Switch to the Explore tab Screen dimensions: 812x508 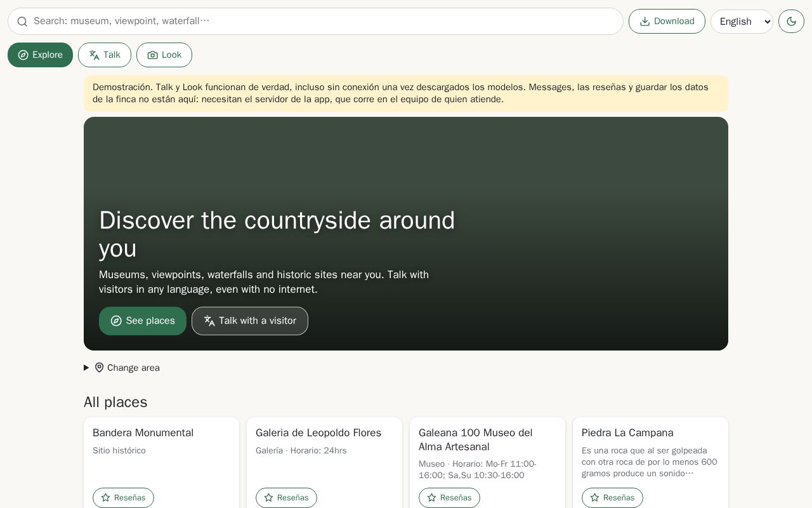tap(40, 55)
